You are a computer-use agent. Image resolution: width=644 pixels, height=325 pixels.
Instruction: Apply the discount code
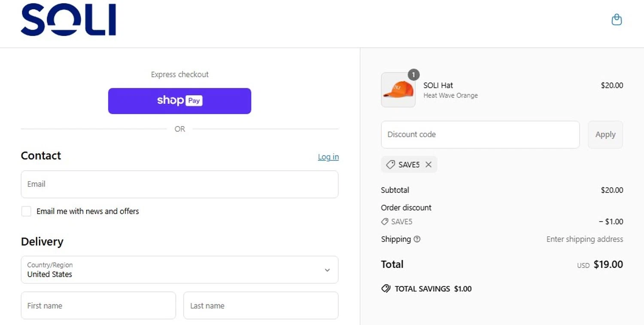click(605, 135)
